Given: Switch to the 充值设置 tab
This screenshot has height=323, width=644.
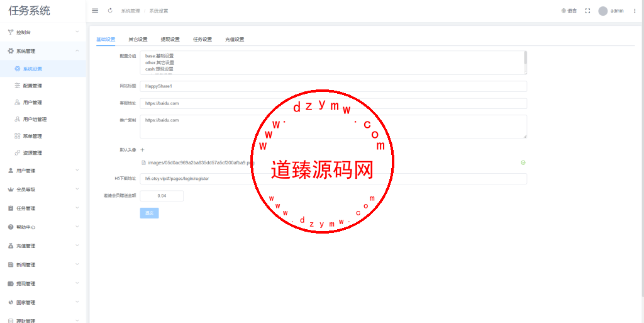Looking at the screenshot, I should (x=235, y=40).
